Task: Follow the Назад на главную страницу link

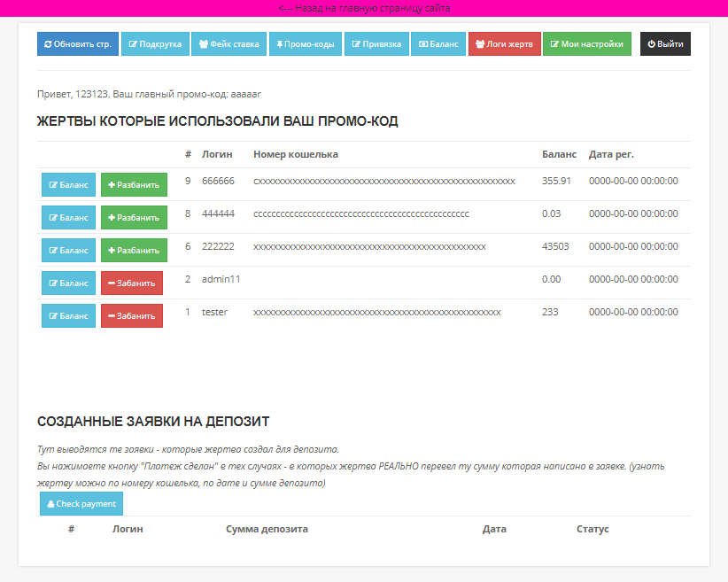Action: [x=364, y=8]
